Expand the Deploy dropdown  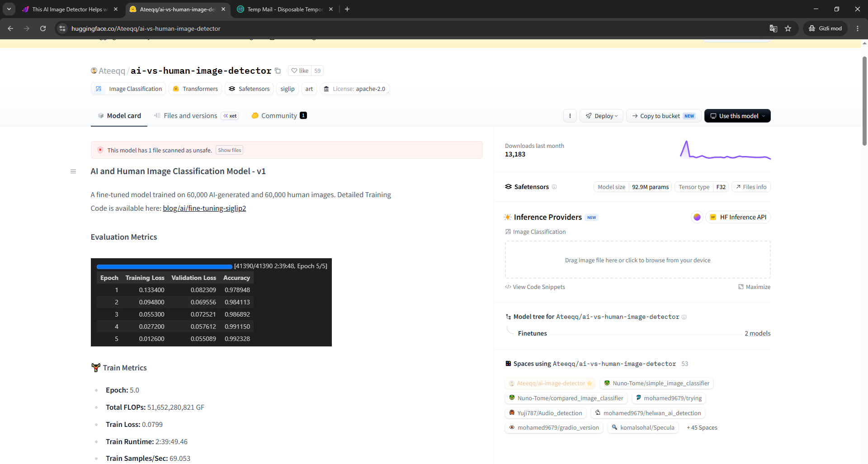(x=601, y=116)
